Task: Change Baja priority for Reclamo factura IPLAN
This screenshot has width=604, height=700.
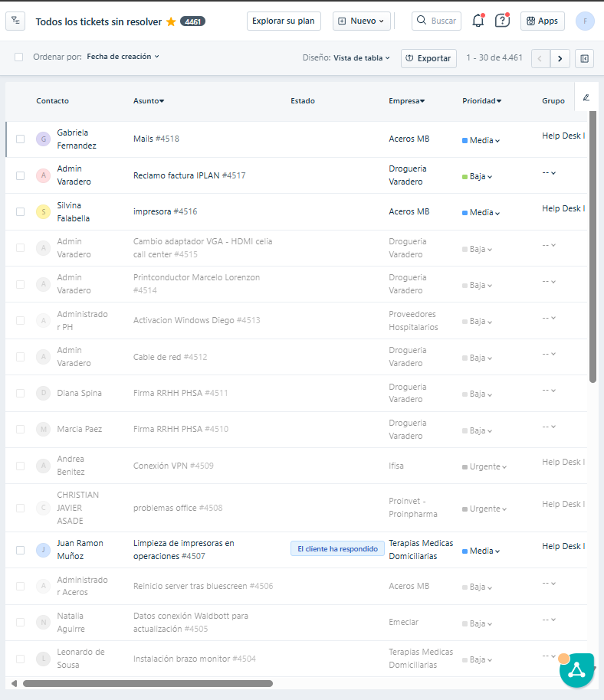Action: click(x=477, y=176)
